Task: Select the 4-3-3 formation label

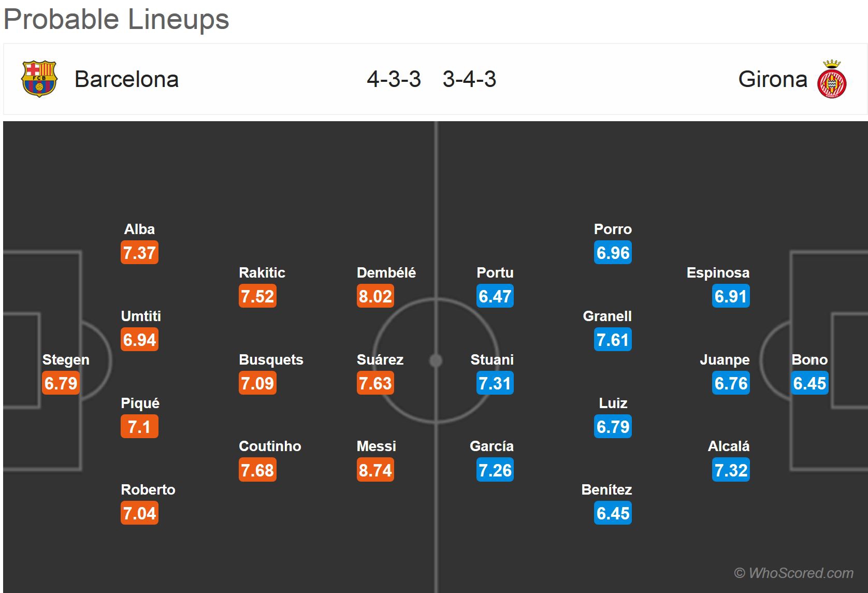Action: [394, 79]
